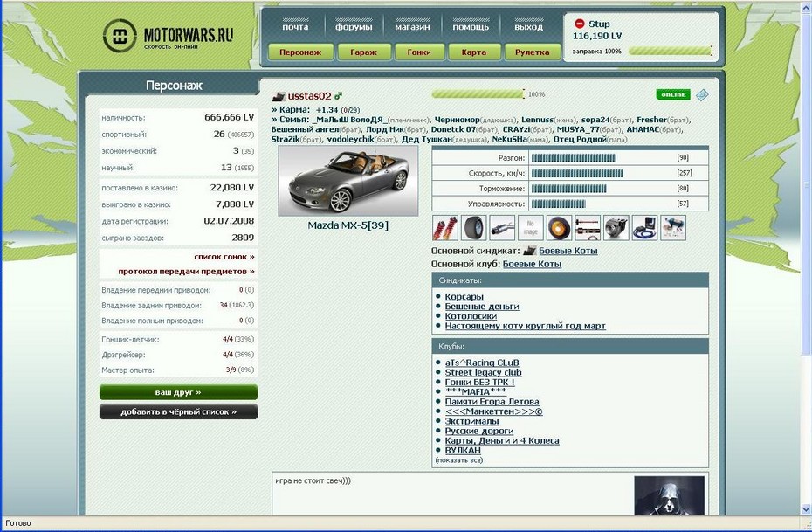The height and width of the screenshot is (532, 812).
Task: Open the Русские дороги club link
Action: click(479, 432)
